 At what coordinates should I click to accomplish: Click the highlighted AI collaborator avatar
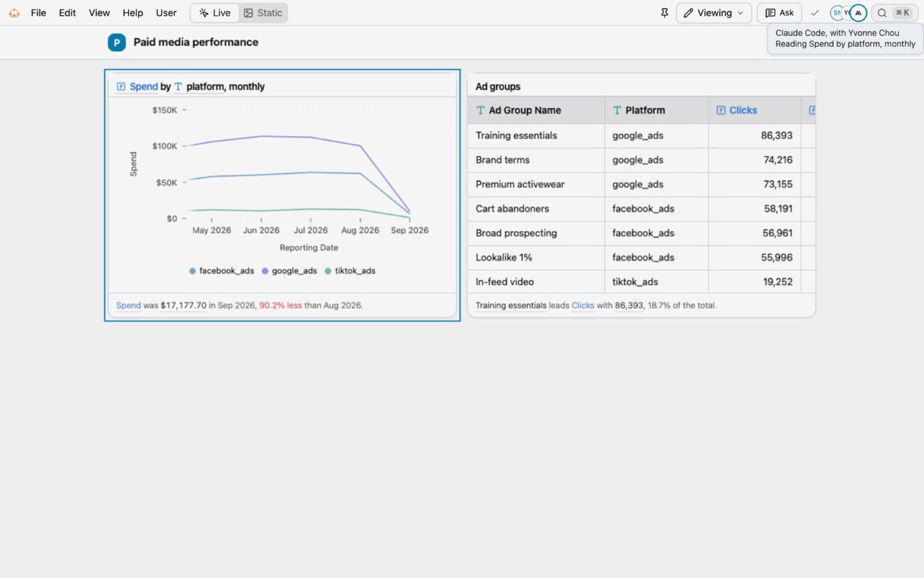coord(858,13)
